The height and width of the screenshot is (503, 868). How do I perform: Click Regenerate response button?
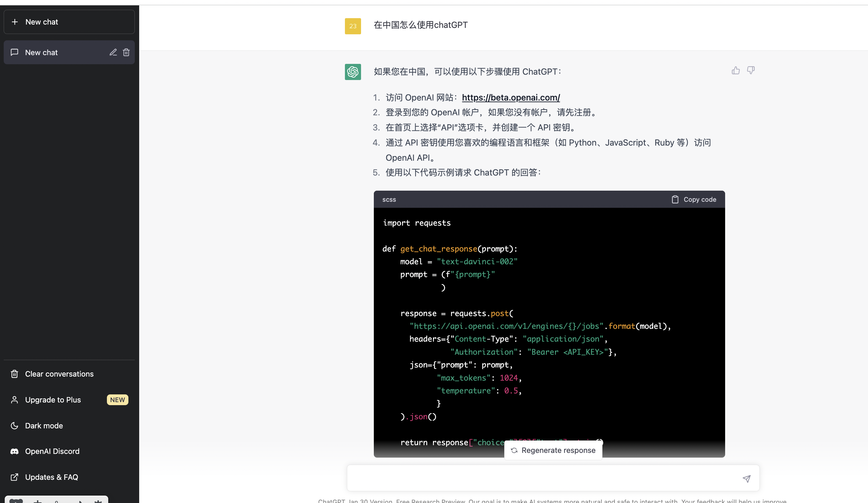coord(553,450)
